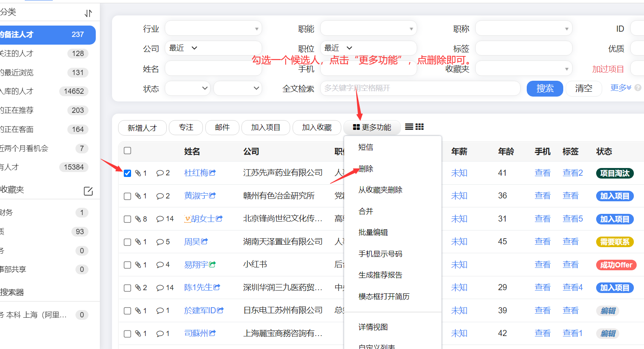This screenshot has height=349, width=644.
Task: Choose 从收藏夹删除 in the menu
Action: [380, 190]
